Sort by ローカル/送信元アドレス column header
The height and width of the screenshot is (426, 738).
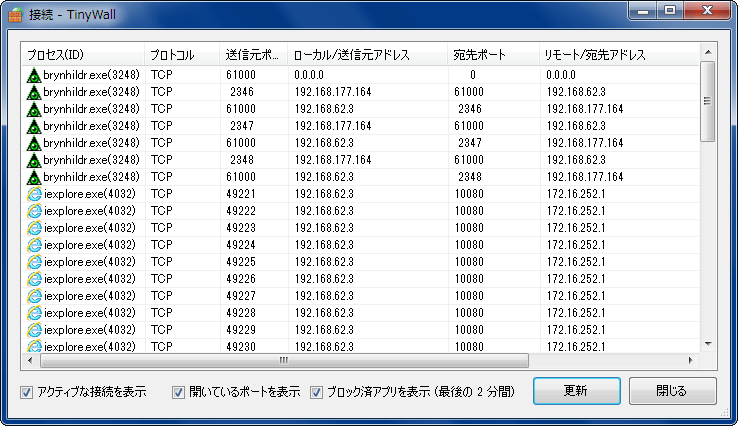368,55
